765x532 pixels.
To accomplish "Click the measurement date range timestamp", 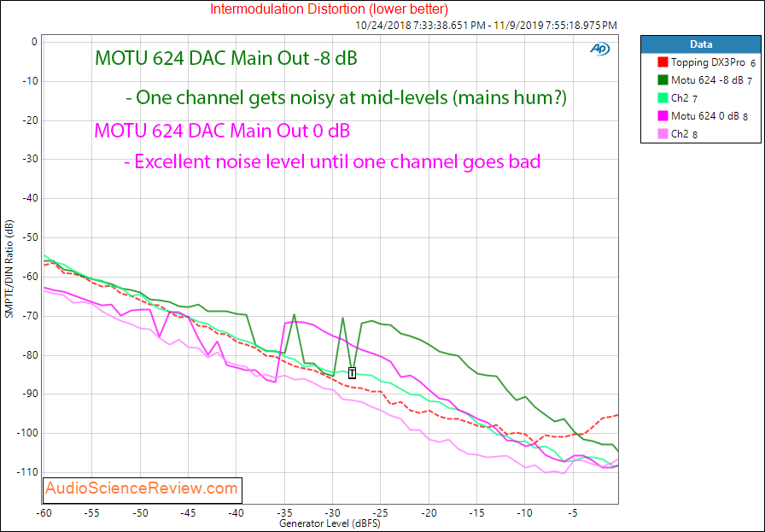I will coord(486,26).
